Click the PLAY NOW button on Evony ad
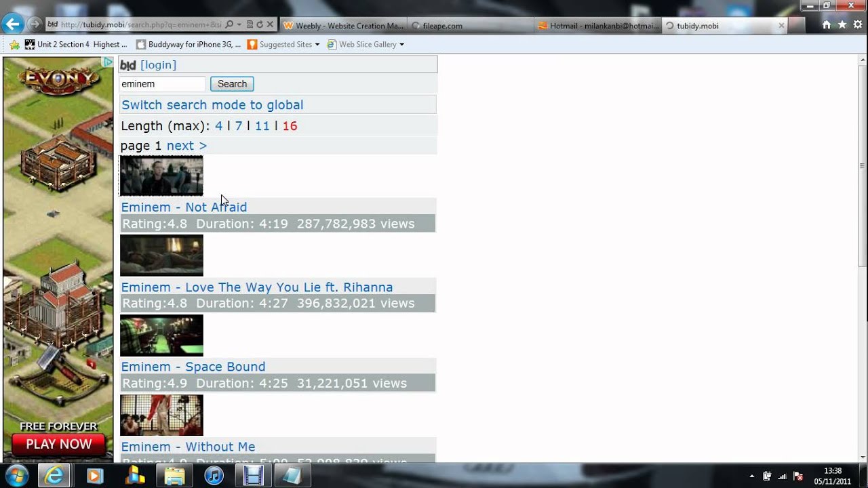 pyautogui.click(x=59, y=445)
